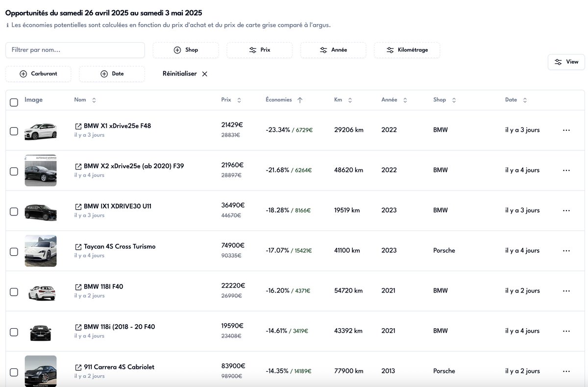Click the Économies column header
This screenshot has width=588, height=387.
point(284,100)
